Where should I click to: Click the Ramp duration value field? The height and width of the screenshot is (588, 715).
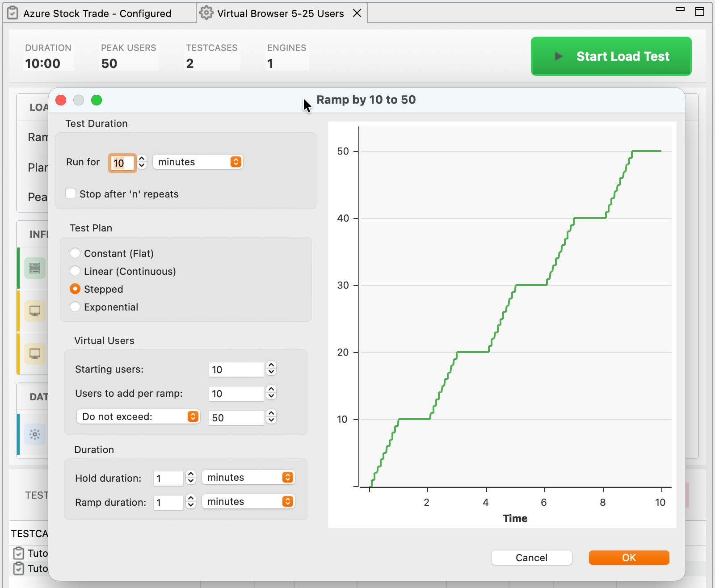[x=168, y=503]
